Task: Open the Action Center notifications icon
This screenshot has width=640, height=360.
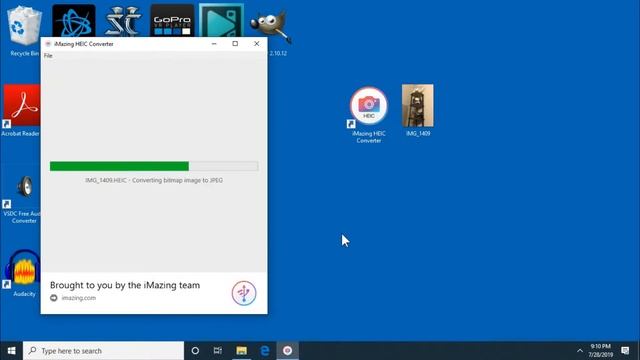Action: click(625, 351)
